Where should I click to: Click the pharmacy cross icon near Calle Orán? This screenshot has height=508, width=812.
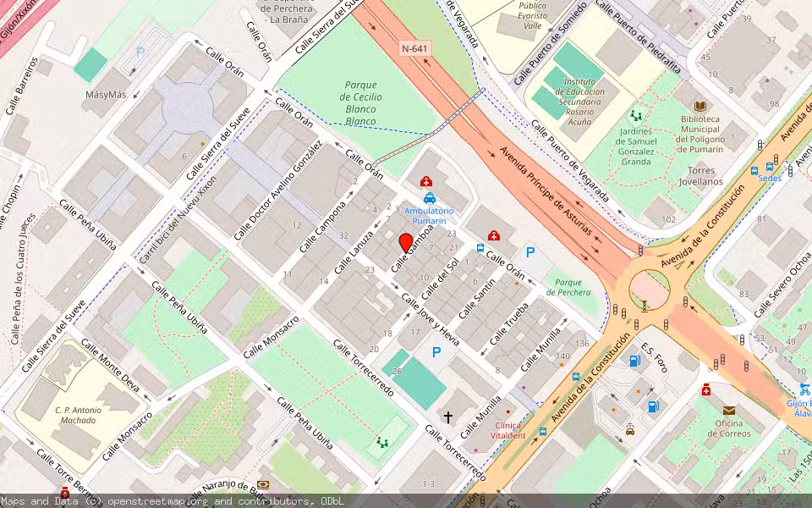coord(493,236)
